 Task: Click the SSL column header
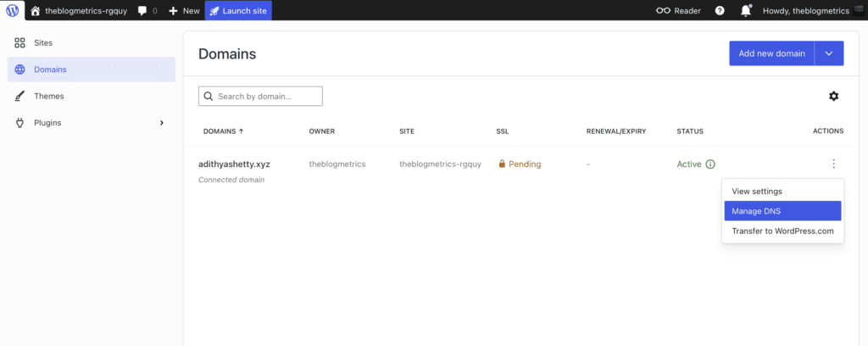pyautogui.click(x=502, y=131)
